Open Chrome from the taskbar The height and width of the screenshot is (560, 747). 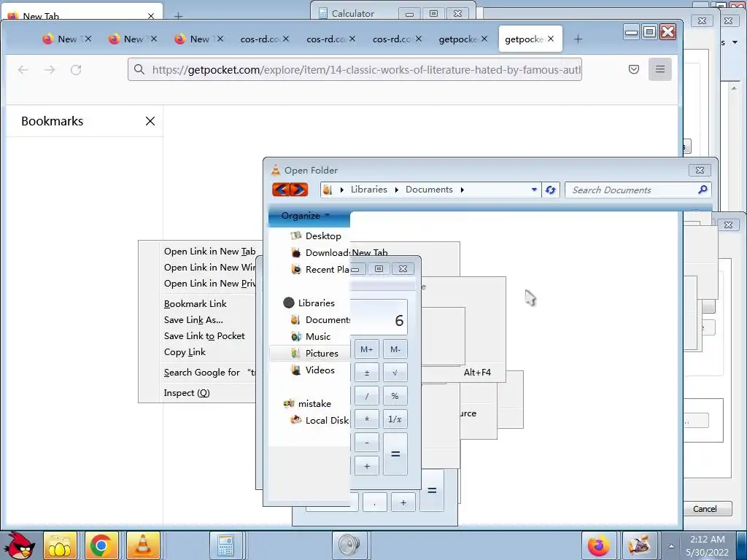coord(101,545)
